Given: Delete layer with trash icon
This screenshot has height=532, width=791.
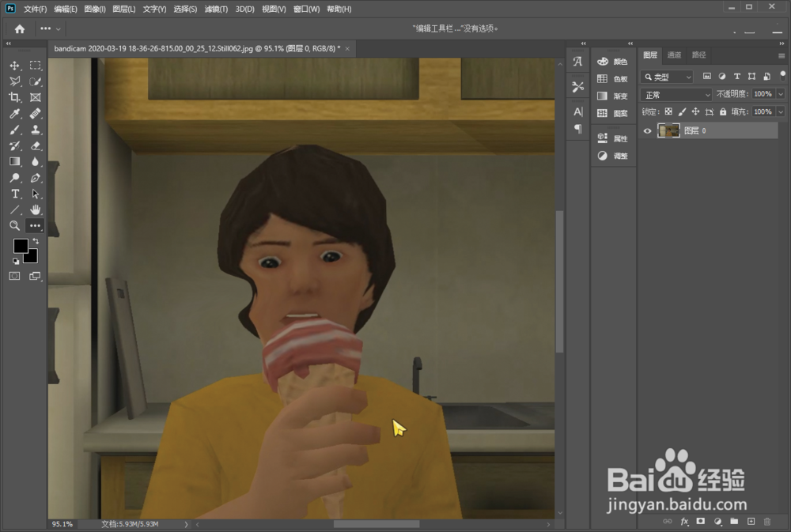Looking at the screenshot, I should [x=767, y=522].
